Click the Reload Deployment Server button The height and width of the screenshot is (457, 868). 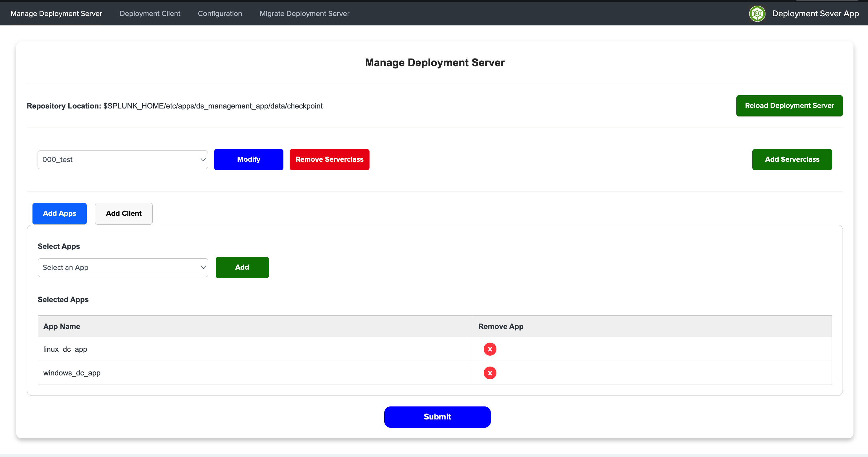(789, 106)
